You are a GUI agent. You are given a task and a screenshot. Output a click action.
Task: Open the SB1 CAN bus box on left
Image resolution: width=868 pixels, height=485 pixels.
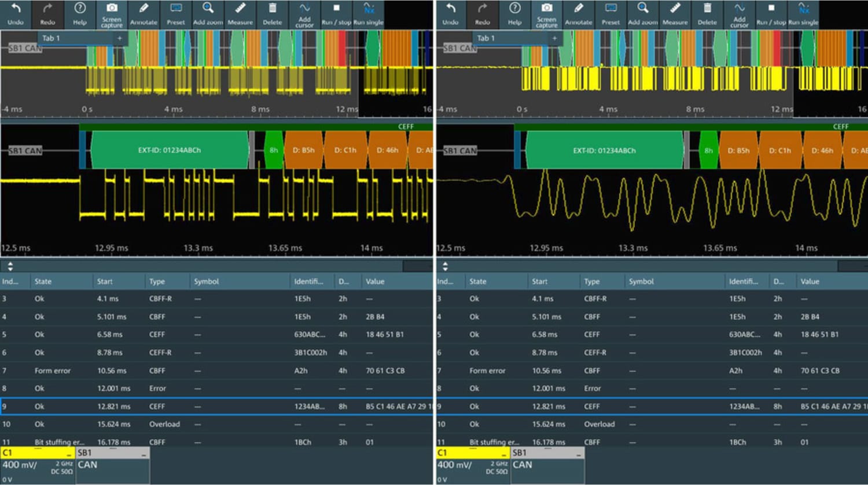pyautogui.click(x=113, y=465)
